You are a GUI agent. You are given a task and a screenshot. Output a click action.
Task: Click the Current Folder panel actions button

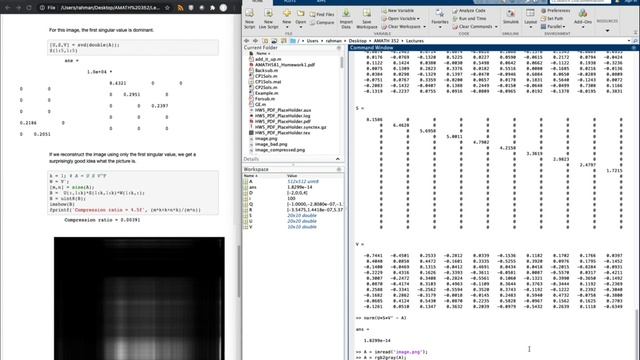339,48
